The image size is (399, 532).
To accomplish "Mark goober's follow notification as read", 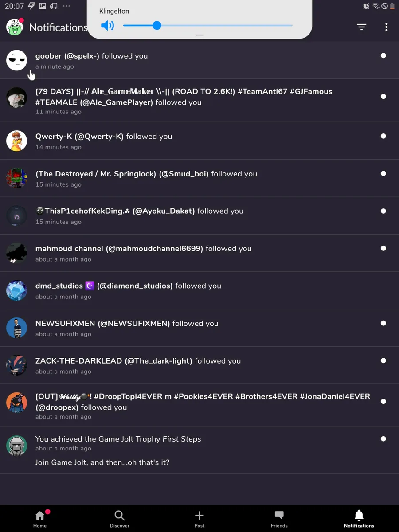I will (x=383, y=56).
